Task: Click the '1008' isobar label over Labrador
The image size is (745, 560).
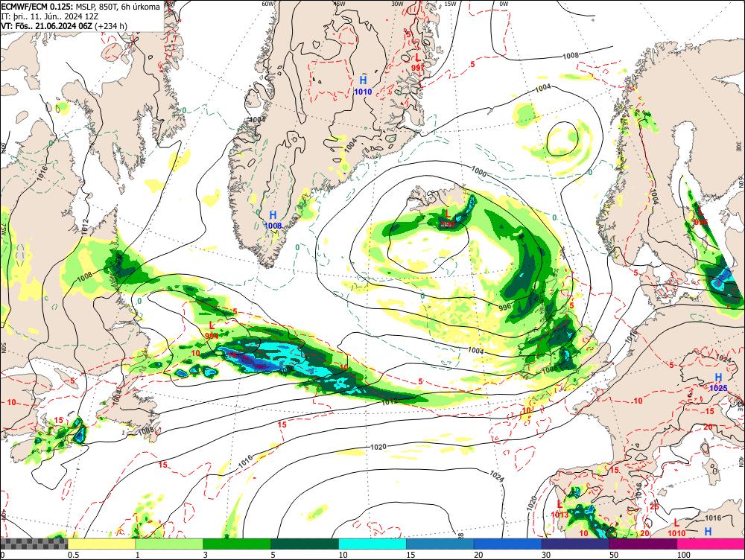Action: click(85, 276)
